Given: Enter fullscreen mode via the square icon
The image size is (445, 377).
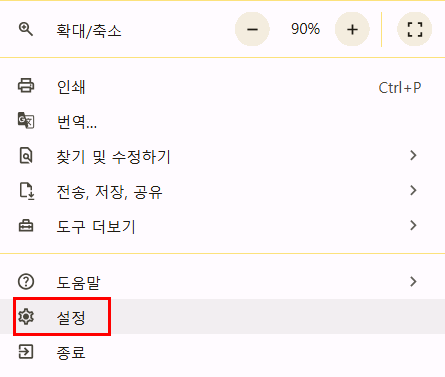Looking at the screenshot, I should tap(415, 29).
